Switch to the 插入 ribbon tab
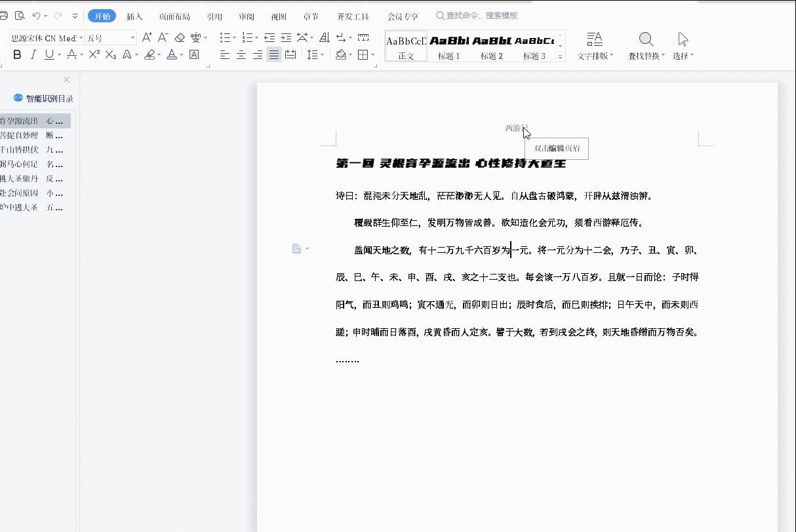This screenshot has width=796, height=532. pyautogui.click(x=134, y=16)
